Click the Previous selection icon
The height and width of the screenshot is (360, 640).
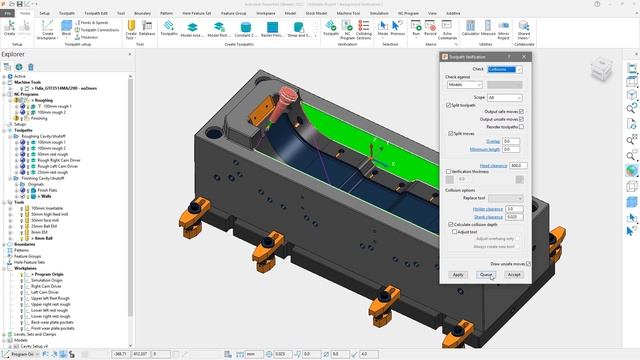[x=398, y=28]
